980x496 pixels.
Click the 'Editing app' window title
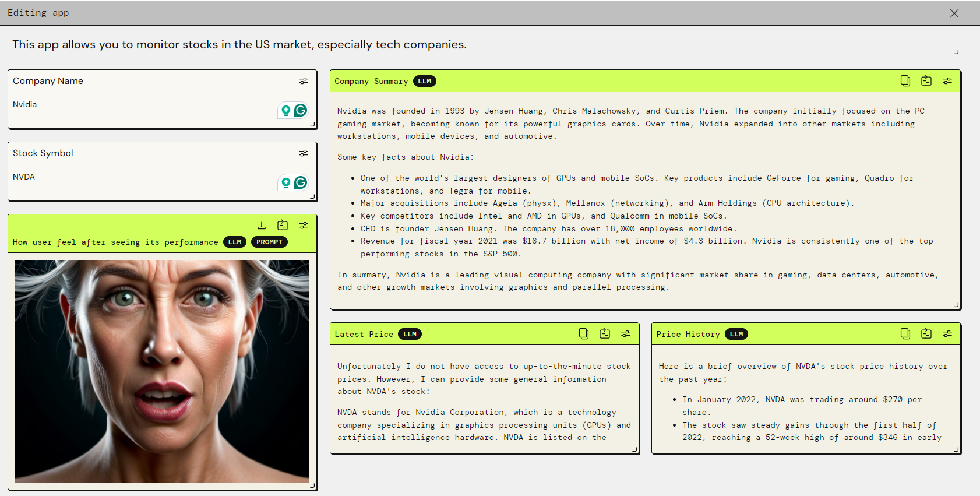point(38,13)
